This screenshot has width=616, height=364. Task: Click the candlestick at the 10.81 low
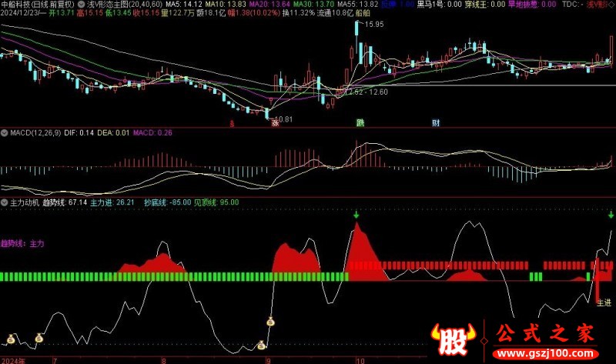pos(267,113)
